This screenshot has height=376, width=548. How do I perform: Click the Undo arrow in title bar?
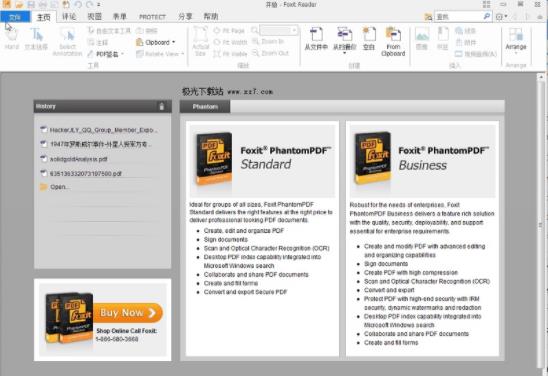(x=78, y=5)
